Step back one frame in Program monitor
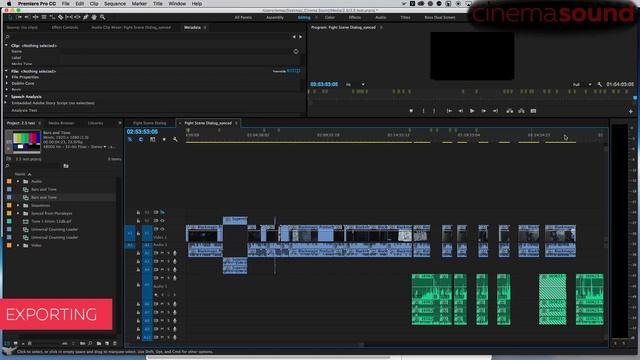 pyautogui.click(x=460, y=111)
